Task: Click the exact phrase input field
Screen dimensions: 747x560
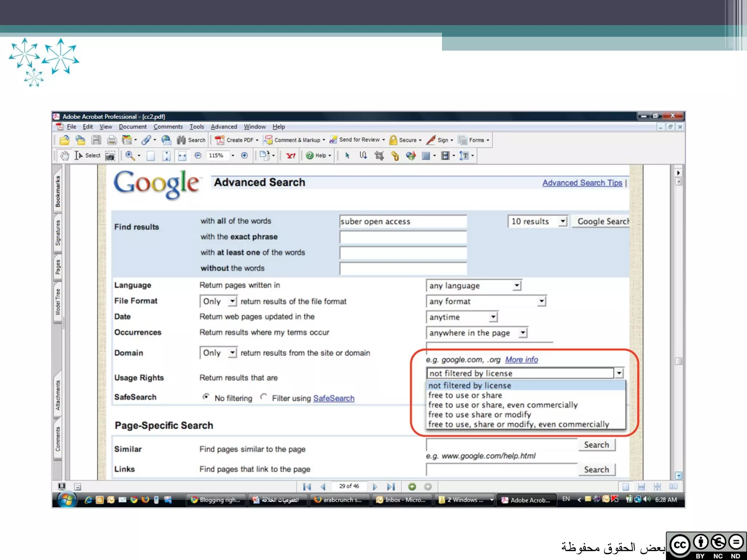Action: point(403,237)
